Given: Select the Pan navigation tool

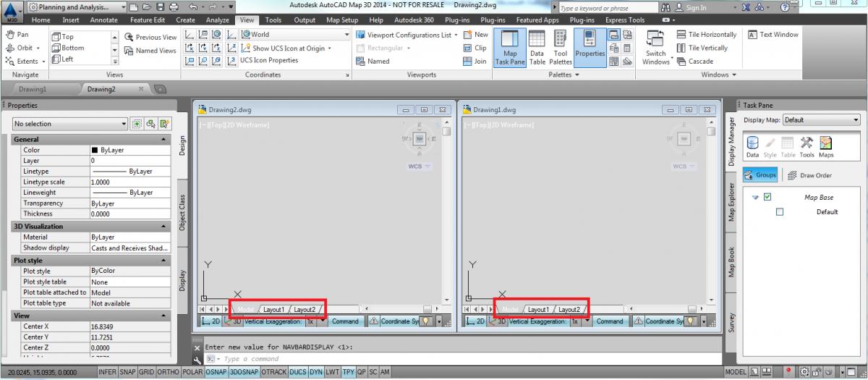Looking at the screenshot, I should click(x=17, y=35).
